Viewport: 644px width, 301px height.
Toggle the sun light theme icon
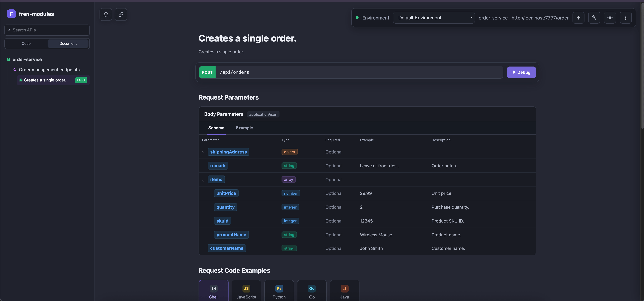point(610,18)
